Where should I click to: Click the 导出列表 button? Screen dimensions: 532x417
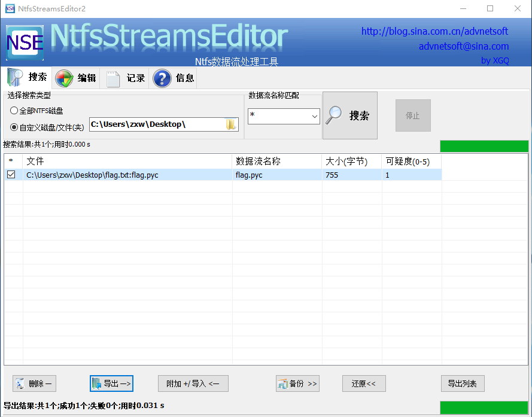(463, 383)
